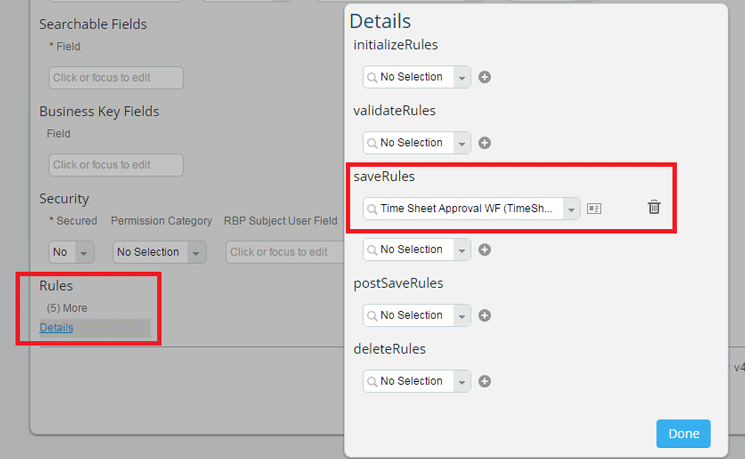
Task: Focus the Searchable Fields input box
Action: pyautogui.click(x=115, y=78)
